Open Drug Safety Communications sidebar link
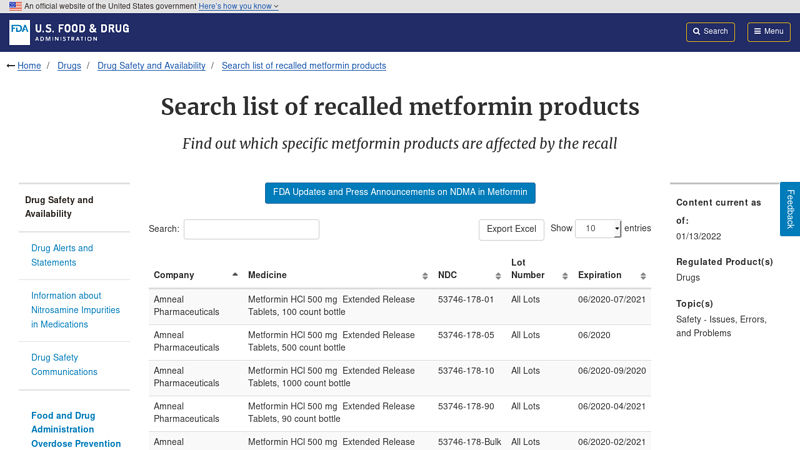 [64, 364]
